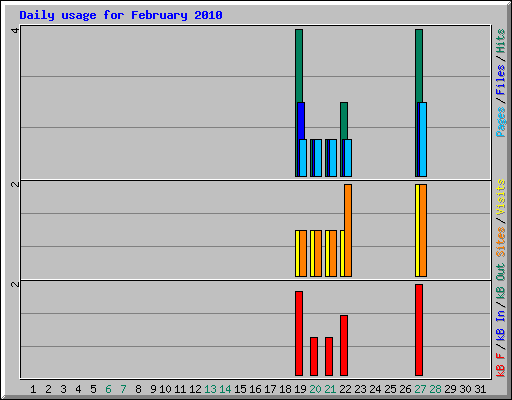Click the cyan "Pages" legend label
512x400 pixels.
(500, 122)
